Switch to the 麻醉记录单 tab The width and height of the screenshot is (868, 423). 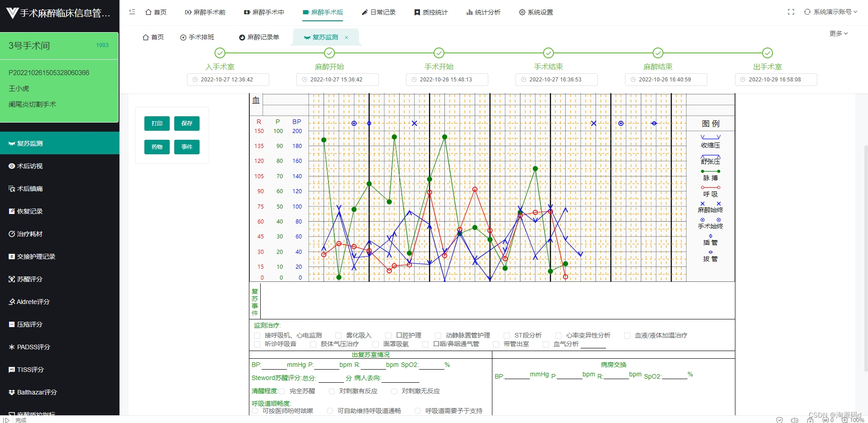(x=259, y=37)
